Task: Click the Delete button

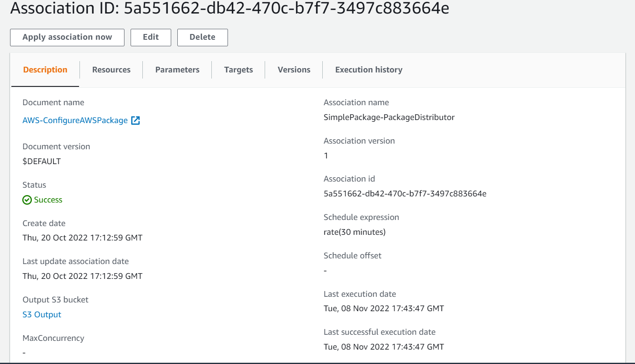Action: point(202,37)
